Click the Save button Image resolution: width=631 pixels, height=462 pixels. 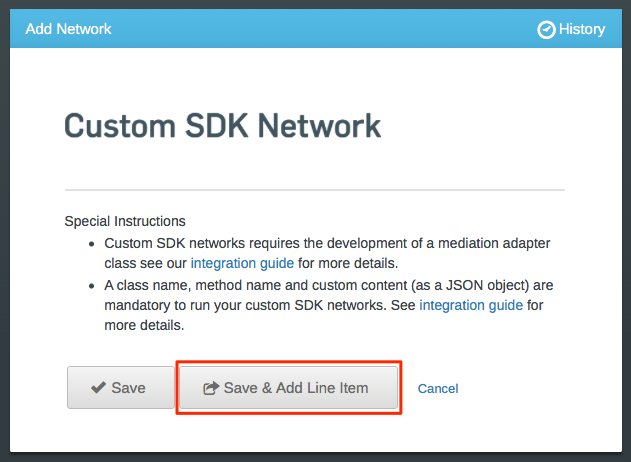pyautogui.click(x=121, y=388)
